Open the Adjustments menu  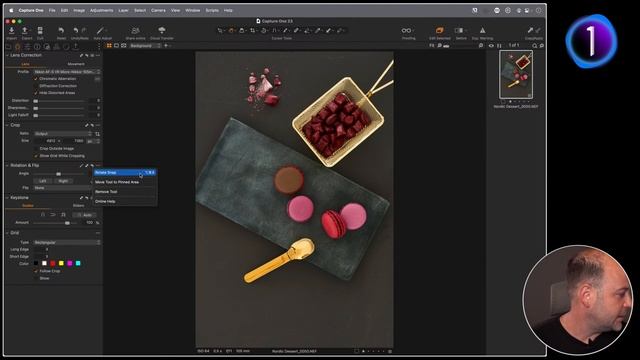pyautogui.click(x=102, y=10)
